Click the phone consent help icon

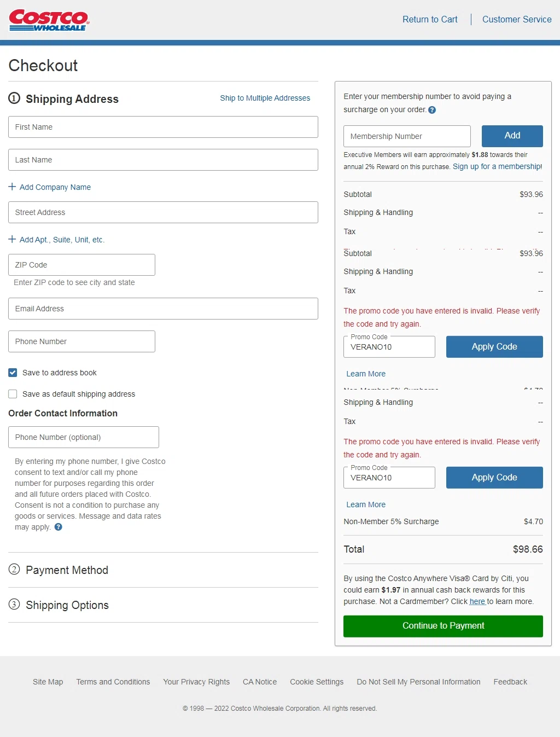(59, 527)
